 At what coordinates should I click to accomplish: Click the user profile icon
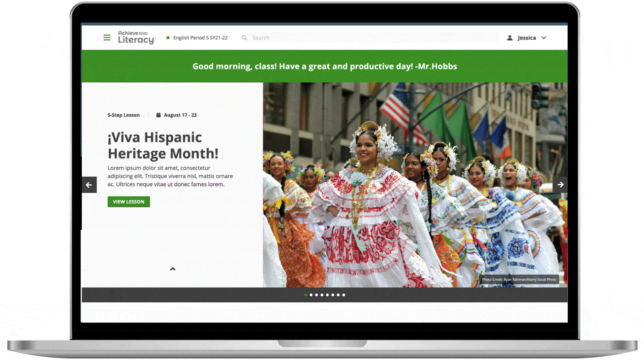511,38
